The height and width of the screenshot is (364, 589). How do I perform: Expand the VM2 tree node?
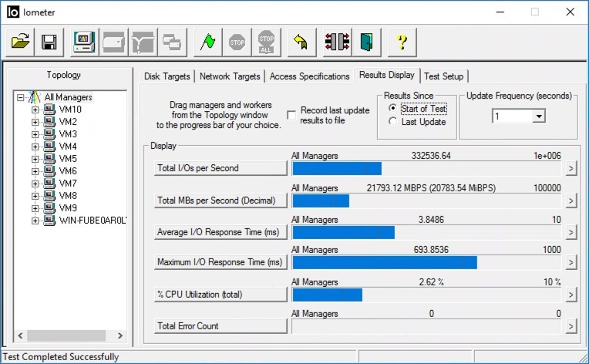[35, 122]
